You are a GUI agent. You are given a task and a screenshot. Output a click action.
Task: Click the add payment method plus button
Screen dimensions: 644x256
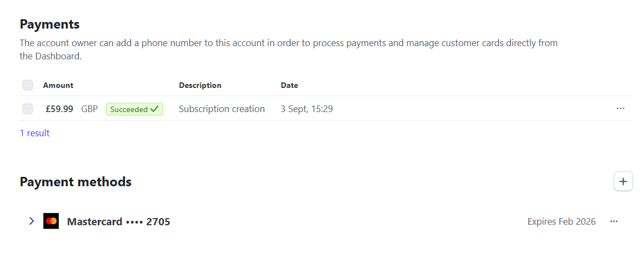pyautogui.click(x=623, y=181)
